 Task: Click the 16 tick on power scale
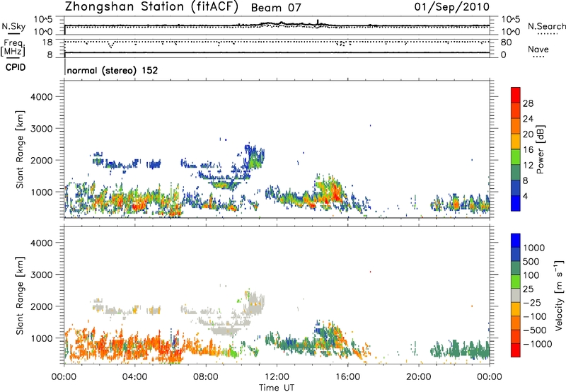coord(528,150)
